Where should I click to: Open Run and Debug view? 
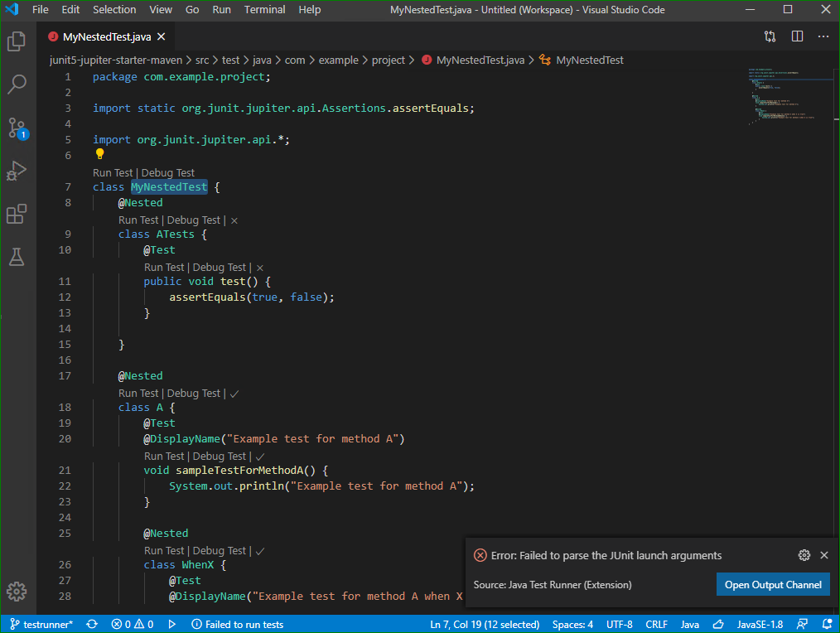(x=17, y=171)
